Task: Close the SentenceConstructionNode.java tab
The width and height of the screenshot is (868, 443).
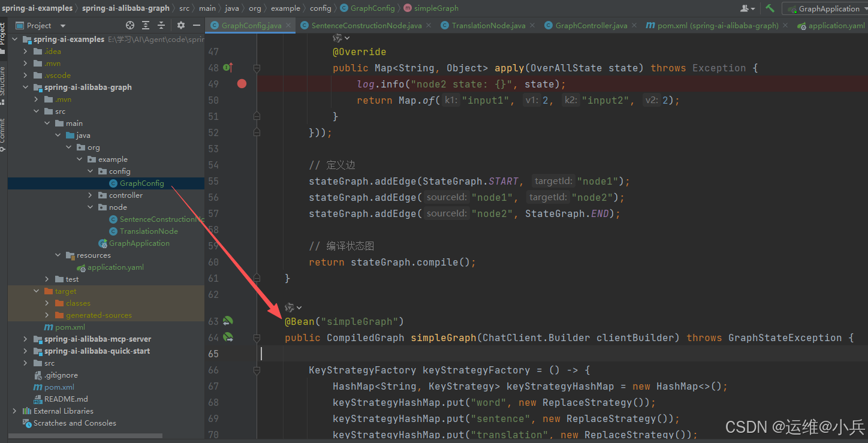Action: (429, 25)
